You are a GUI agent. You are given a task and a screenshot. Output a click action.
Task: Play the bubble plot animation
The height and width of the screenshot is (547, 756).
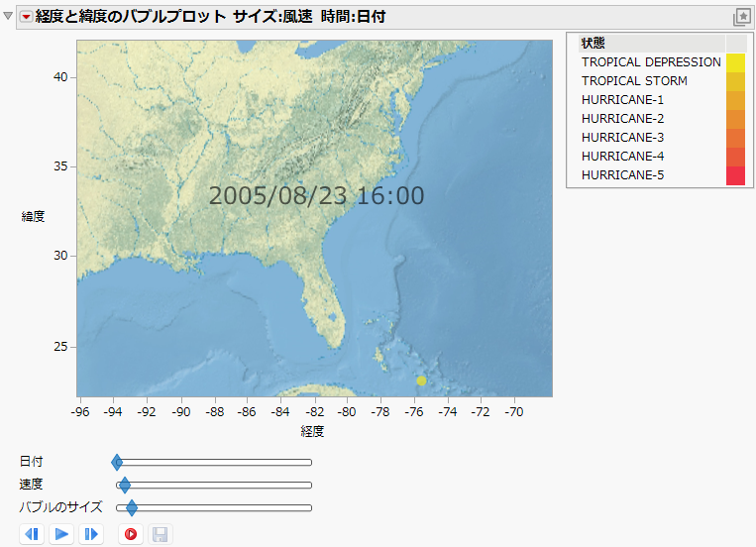click(x=61, y=534)
